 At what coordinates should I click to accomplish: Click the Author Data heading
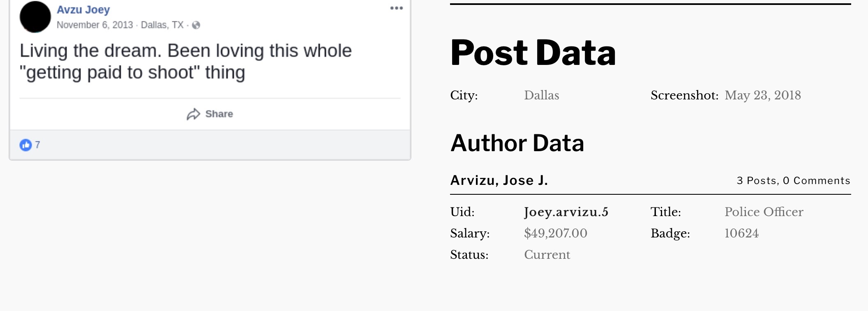pos(517,143)
